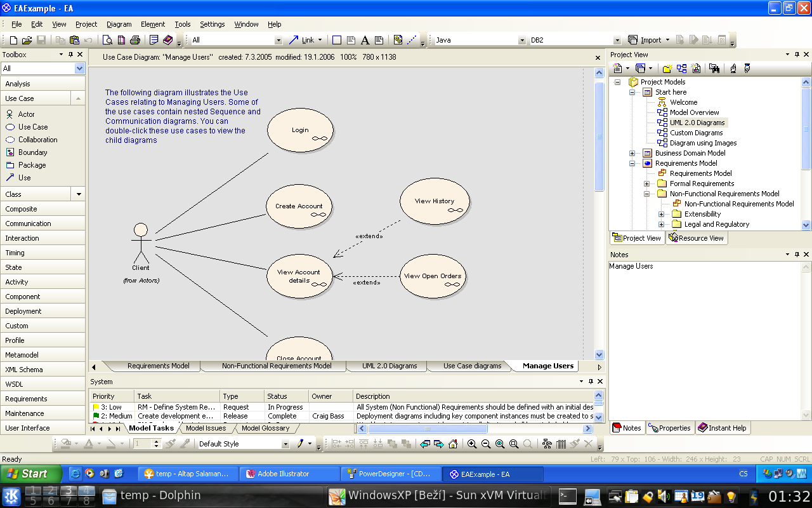
Task: Select UML 2.0 Diagrams tree item
Action: click(697, 123)
